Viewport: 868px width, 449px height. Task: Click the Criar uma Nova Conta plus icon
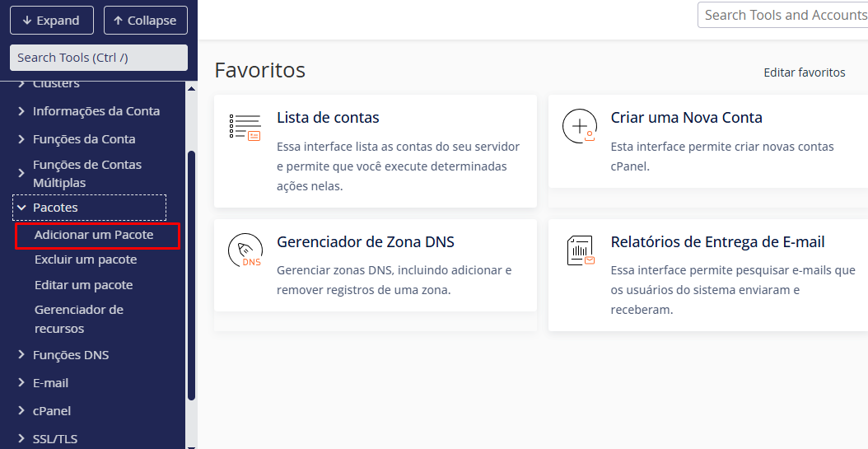pyautogui.click(x=579, y=127)
